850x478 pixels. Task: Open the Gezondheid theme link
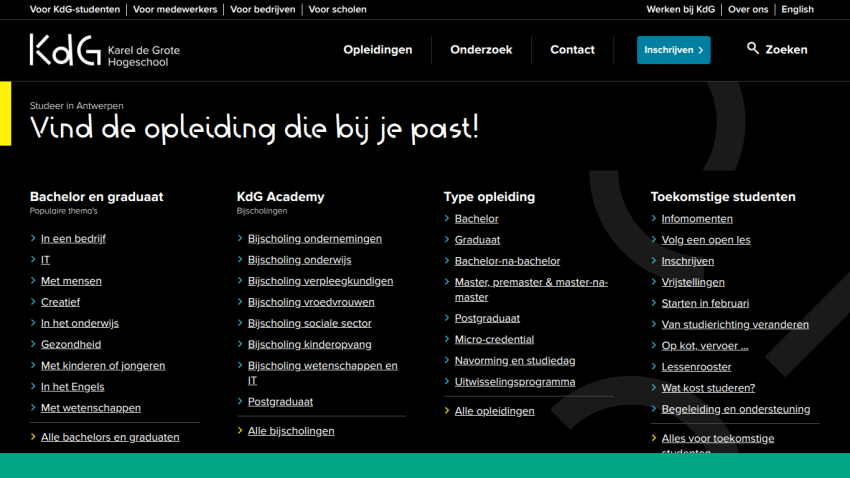click(71, 344)
